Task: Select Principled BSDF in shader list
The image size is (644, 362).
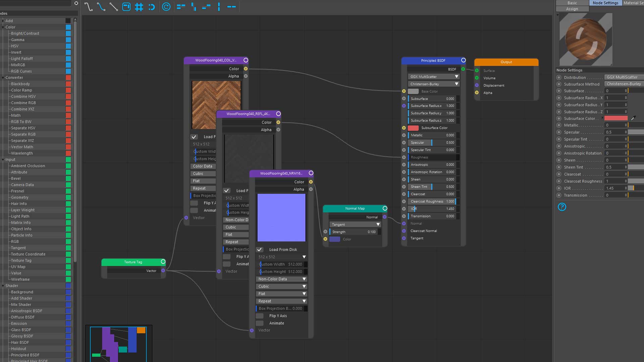Action: pos(25,355)
